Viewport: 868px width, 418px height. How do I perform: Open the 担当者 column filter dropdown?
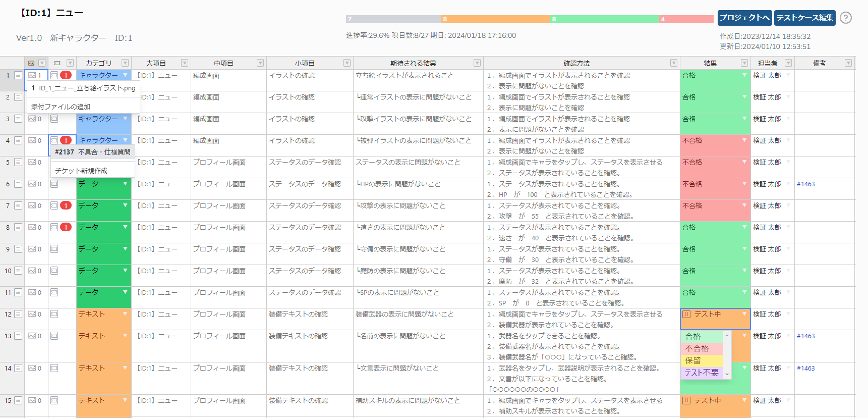click(x=788, y=63)
